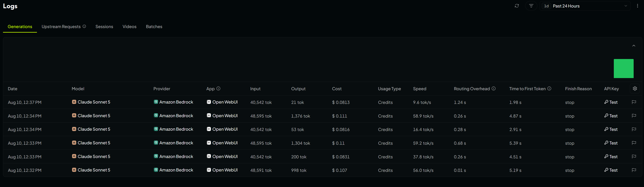Click the 0.01 s routing overhead value

460,170
